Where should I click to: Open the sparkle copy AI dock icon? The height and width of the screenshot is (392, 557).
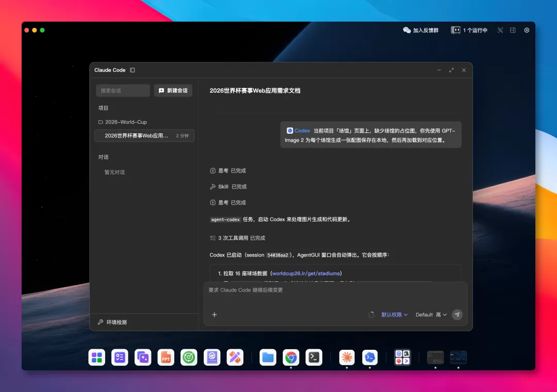click(143, 357)
